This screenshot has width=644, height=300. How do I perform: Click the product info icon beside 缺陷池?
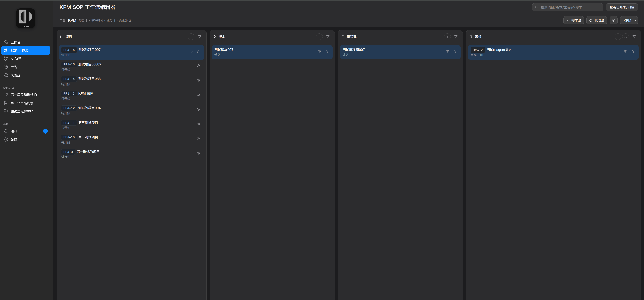click(613, 21)
